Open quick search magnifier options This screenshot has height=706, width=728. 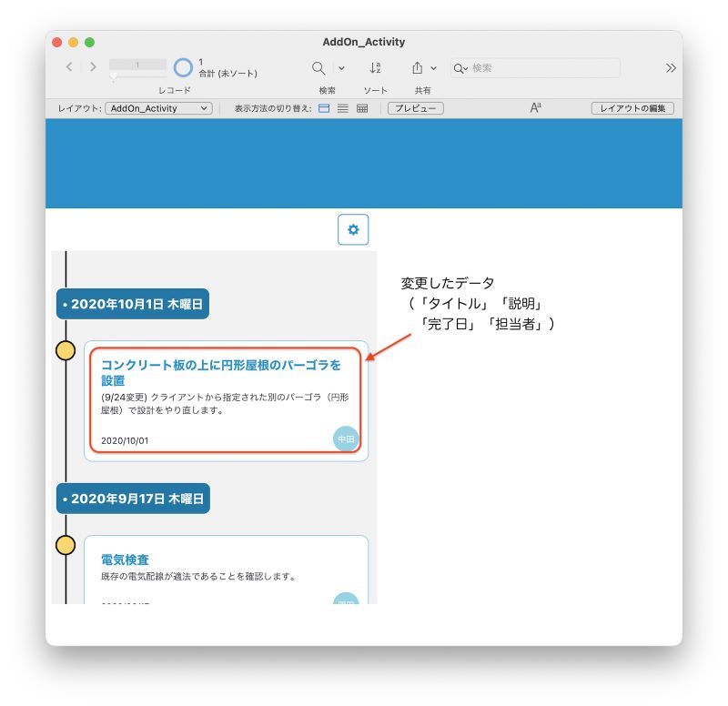460,69
